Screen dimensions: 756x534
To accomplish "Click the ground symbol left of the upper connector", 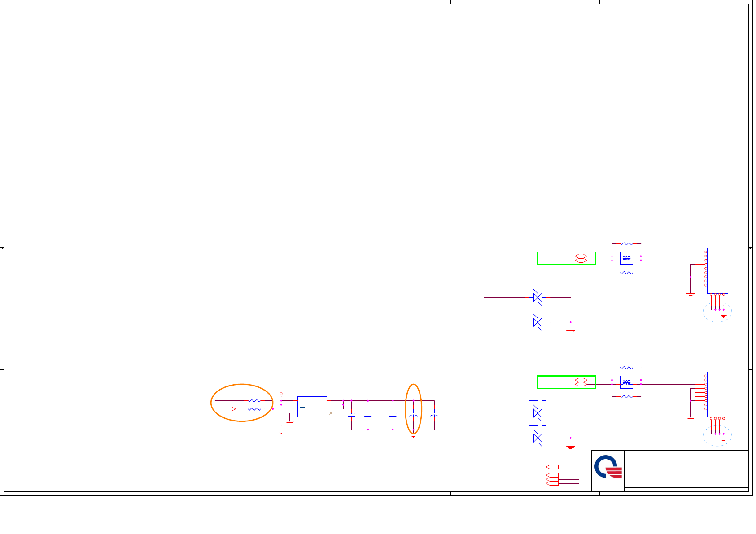I will [x=690, y=295].
